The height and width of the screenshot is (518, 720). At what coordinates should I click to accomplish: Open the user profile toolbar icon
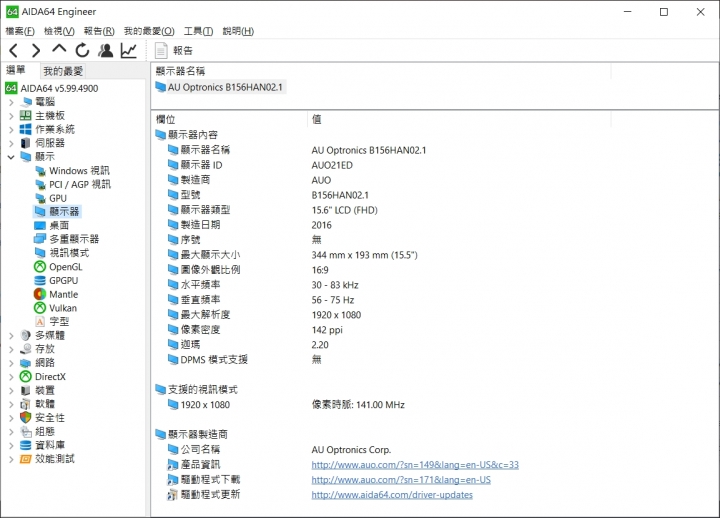(x=106, y=51)
